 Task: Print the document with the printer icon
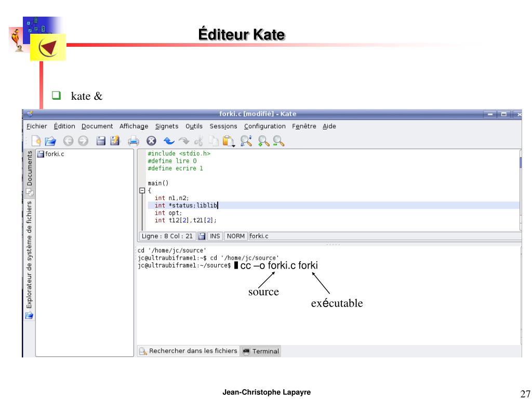tap(134, 141)
